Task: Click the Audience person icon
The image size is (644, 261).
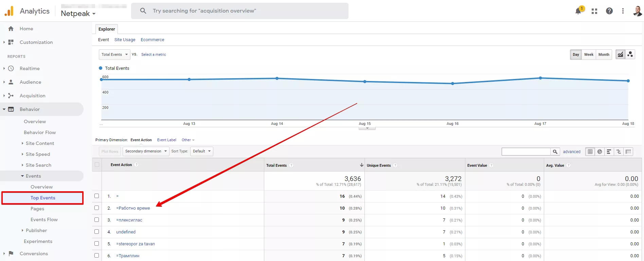Action: (x=11, y=82)
